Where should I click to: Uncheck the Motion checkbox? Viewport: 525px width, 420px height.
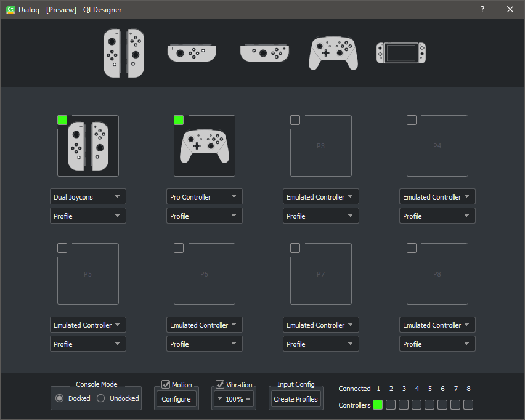166,384
